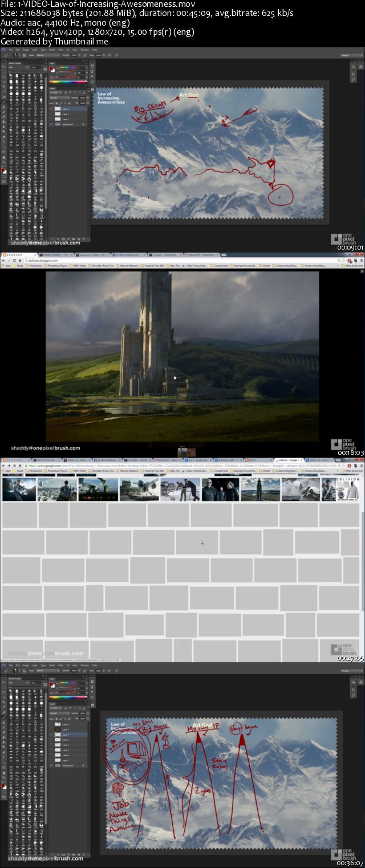Open the Other bookmarks folder in the tower painting frame
This screenshot has width=365, height=868.
pyautogui.click(x=352, y=265)
